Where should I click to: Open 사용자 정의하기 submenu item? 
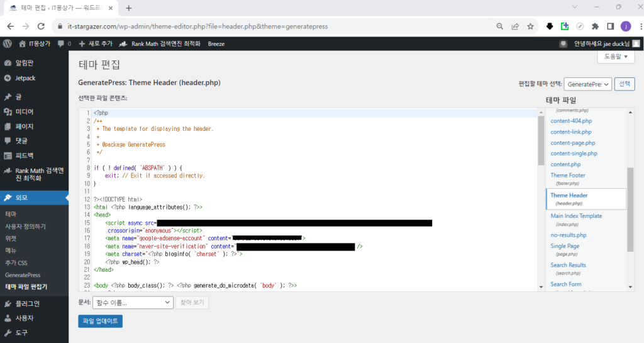(25, 227)
